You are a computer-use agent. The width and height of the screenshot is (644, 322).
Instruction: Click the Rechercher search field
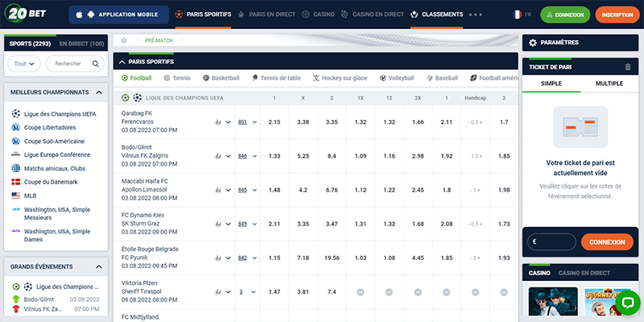[x=75, y=64]
